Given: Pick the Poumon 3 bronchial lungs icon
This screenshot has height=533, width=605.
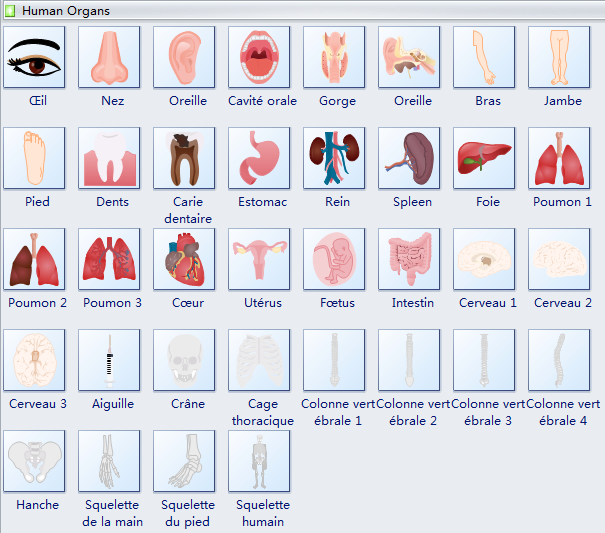Looking at the screenshot, I should pyautogui.click(x=109, y=259).
